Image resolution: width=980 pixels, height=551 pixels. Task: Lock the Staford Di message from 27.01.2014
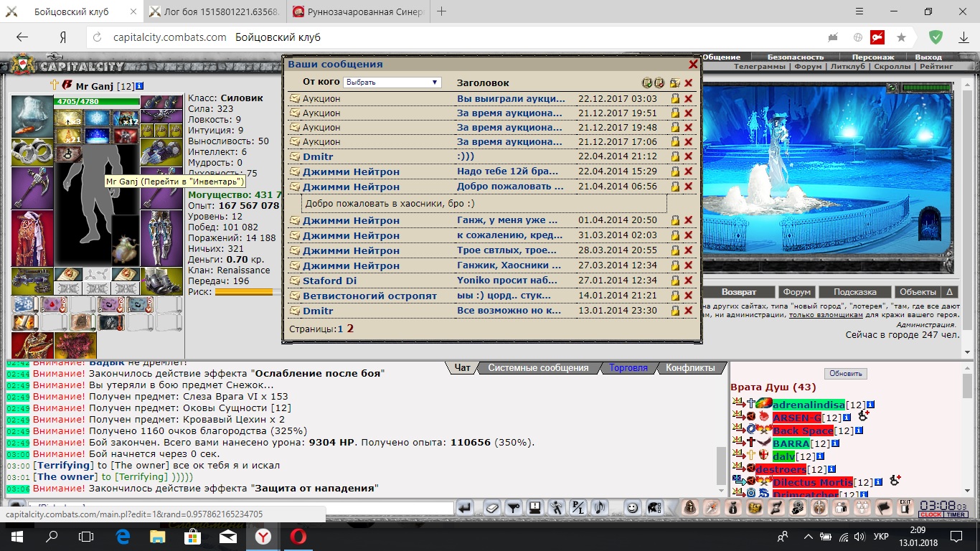pyautogui.click(x=675, y=281)
